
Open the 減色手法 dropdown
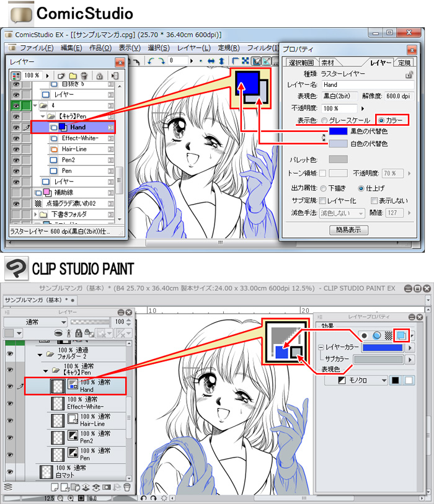(342, 213)
